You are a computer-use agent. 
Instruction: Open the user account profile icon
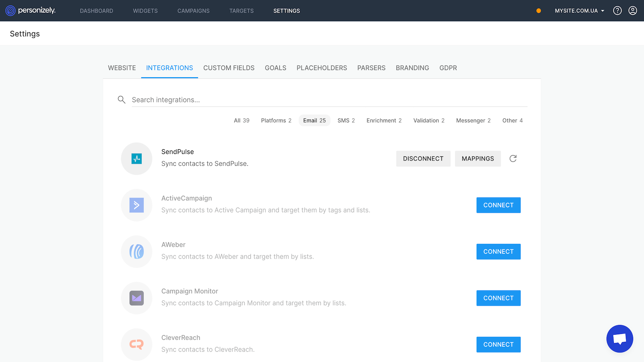click(x=632, y=10)
